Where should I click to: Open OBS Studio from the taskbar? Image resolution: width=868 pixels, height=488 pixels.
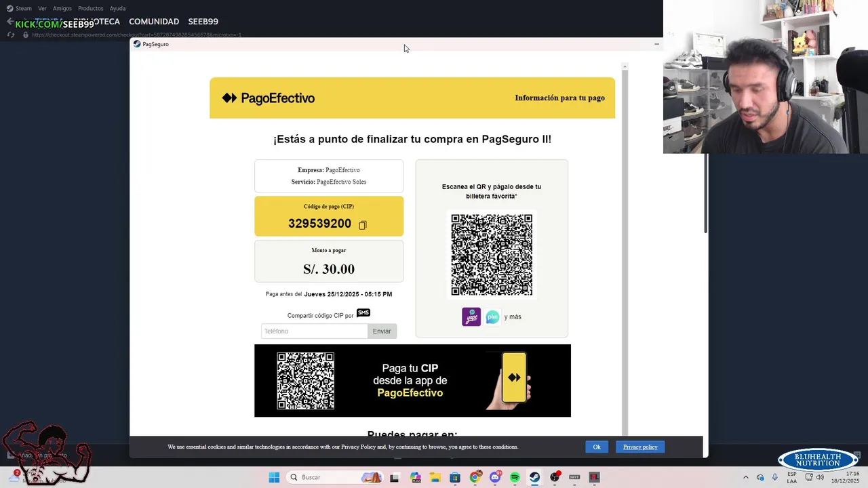pyautogui.click(x=555, y=477)
